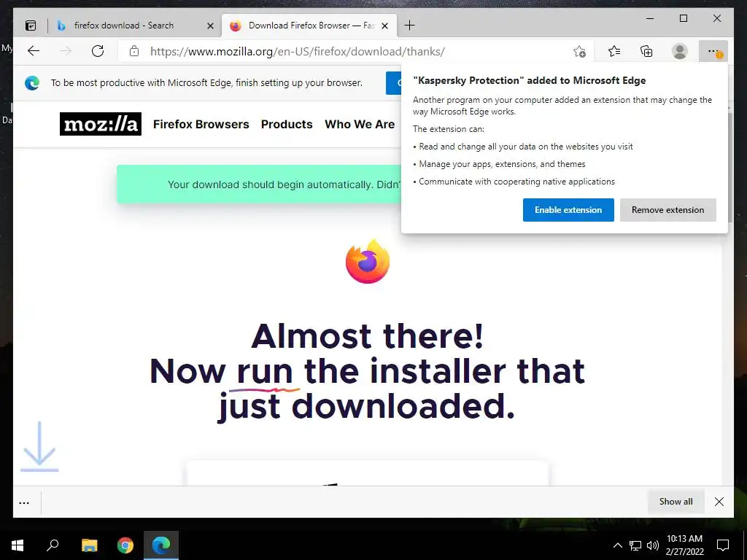Click the download arrow graphic

(x=39, y=446)
